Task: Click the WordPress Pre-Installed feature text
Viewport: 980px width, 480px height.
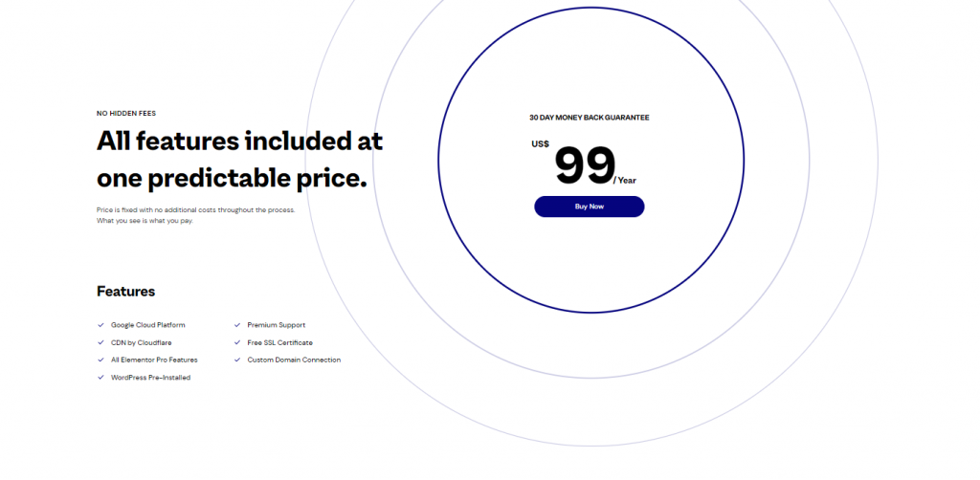Action: (150, 378)
